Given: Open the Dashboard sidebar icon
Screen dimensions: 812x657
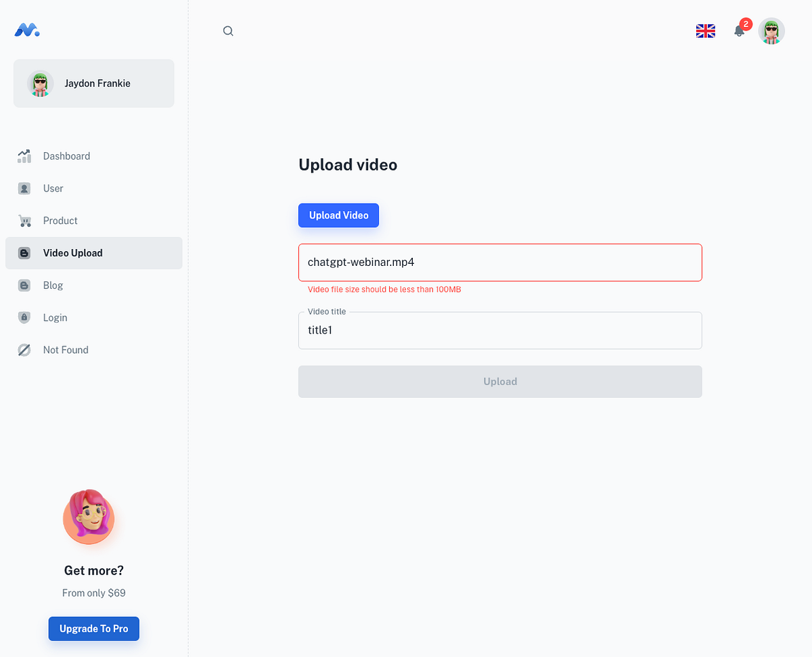Looking at the screenshot, I should click(x=24, y=156).
